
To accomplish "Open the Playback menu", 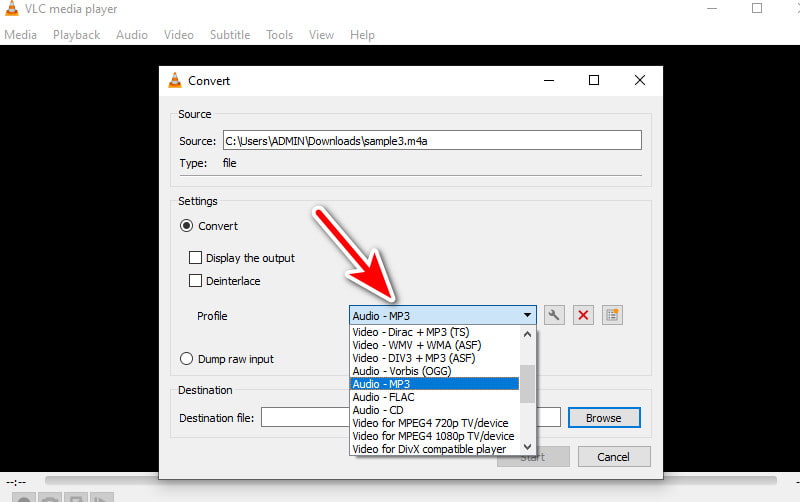I will click(x=76, y=35).
